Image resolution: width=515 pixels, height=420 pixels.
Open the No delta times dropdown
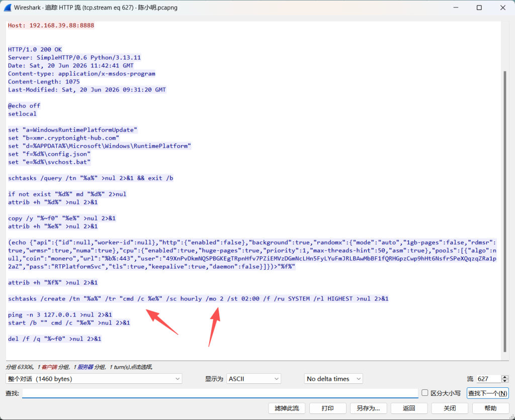333,379
